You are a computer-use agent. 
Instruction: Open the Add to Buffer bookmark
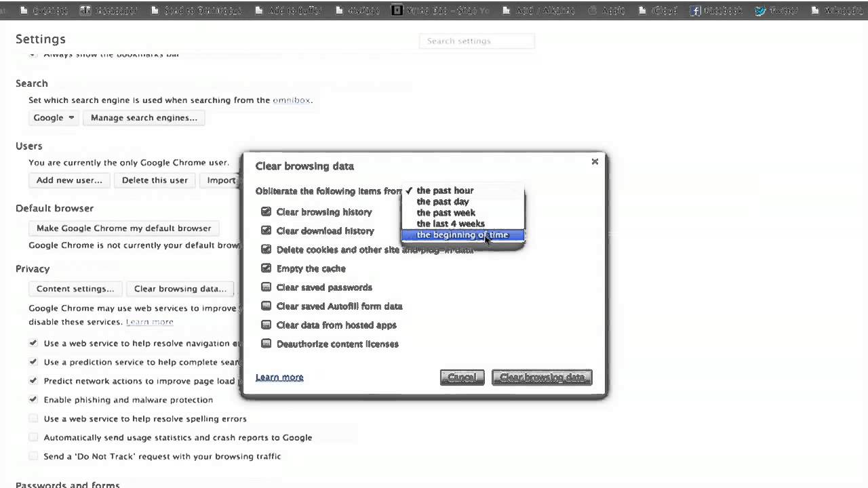coord(288,10)
